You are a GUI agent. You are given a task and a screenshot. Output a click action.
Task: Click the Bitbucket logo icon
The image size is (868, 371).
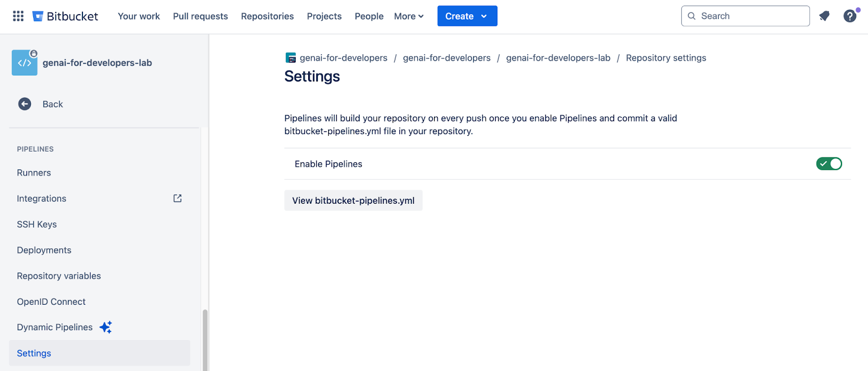click(38, 16)
